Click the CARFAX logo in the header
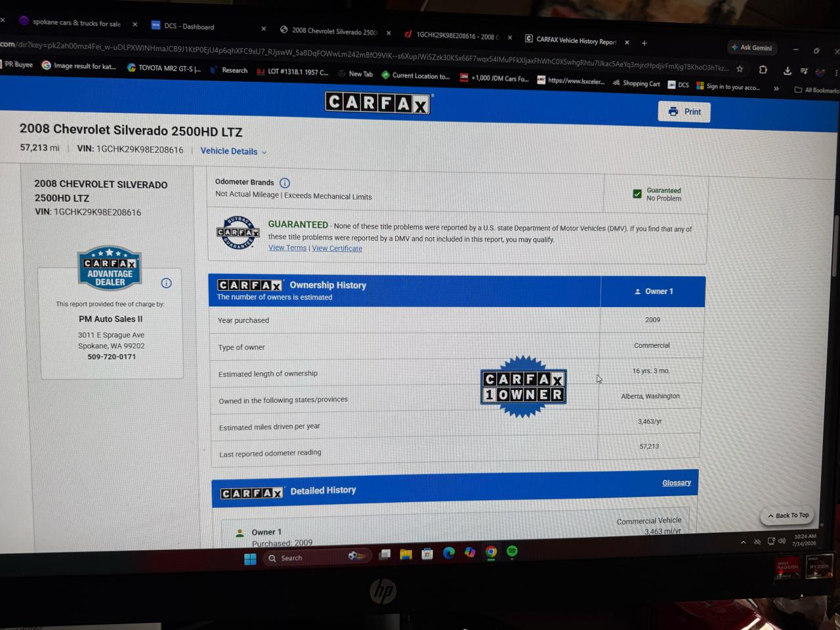Image resolution: width=840 pixels, height=630 pixels. pos(378,103)
